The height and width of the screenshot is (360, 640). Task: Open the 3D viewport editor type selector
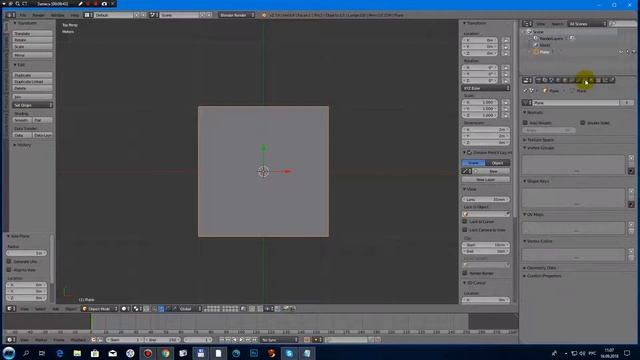[x=11, y=309]
